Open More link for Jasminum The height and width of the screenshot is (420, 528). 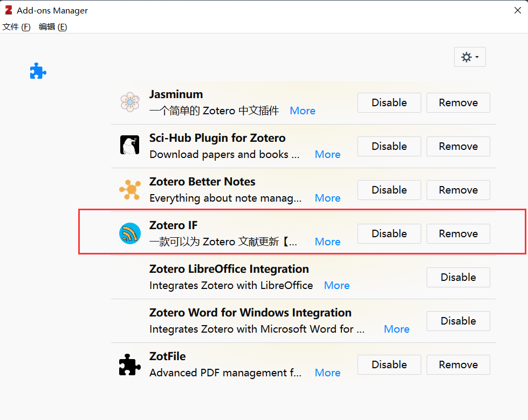click(x=303, y=111)
